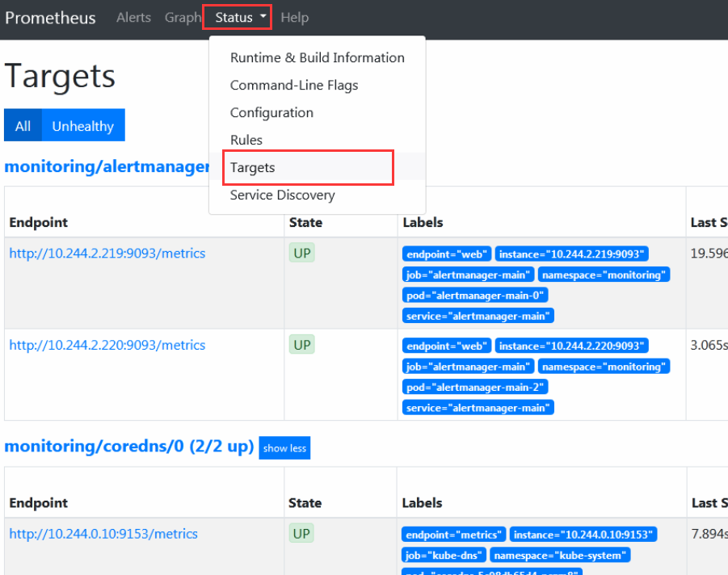Open endpoint 10.244.0.10:9153/metrics
The height and width of the screenshot is (575, 728).
103,534
